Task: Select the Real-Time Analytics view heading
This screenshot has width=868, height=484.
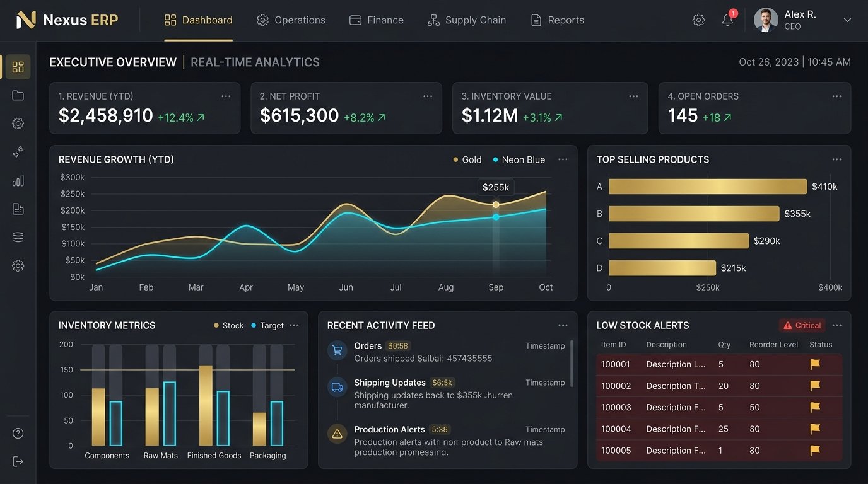Action: 255,62
